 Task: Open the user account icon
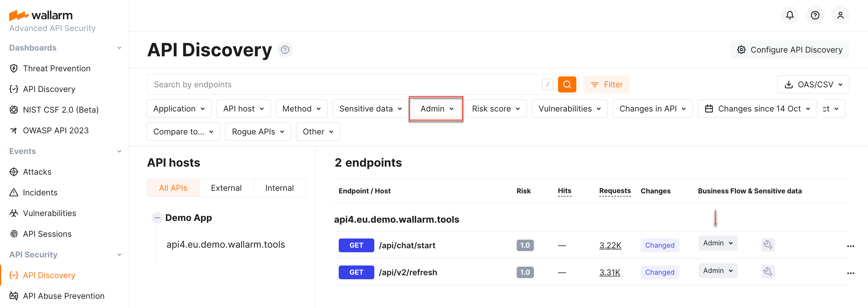(x=840, y=15)
